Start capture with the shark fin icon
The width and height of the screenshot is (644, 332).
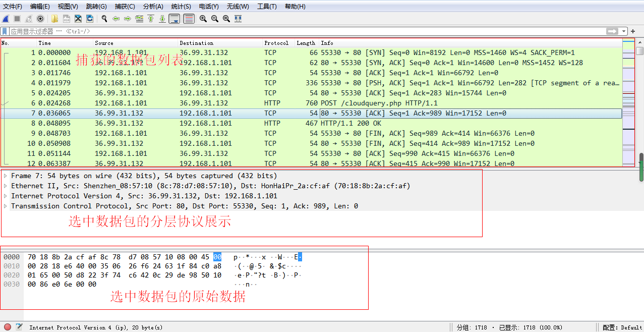[6, 19]
